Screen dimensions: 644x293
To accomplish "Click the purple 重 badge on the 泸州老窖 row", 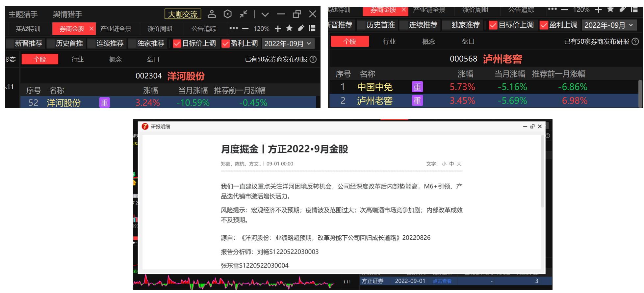I will [x=417, y=101].
